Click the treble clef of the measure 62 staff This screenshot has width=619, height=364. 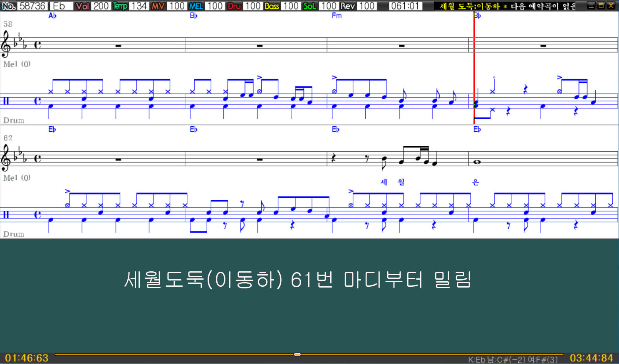[x=5, y=158]
